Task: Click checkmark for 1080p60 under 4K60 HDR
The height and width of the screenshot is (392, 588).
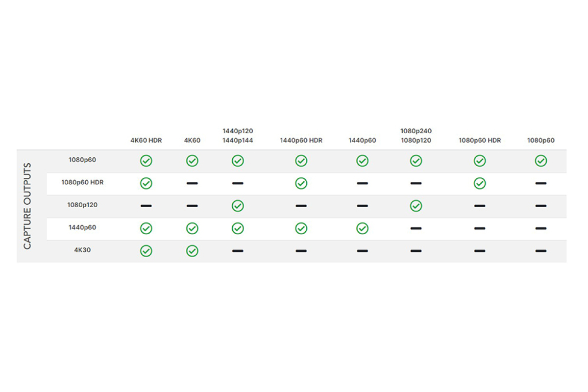Action: [146, 161]
